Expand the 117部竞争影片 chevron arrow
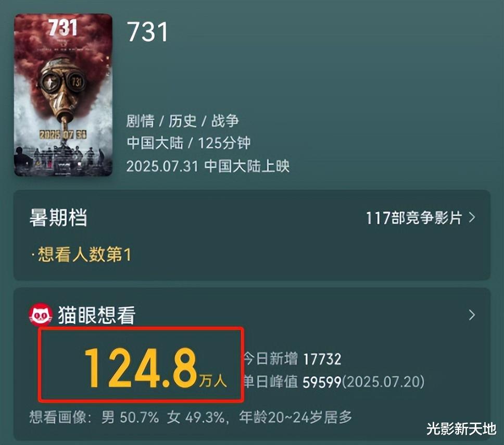The height and width of the screenshot is (445, 504). (x=472, y=217)
